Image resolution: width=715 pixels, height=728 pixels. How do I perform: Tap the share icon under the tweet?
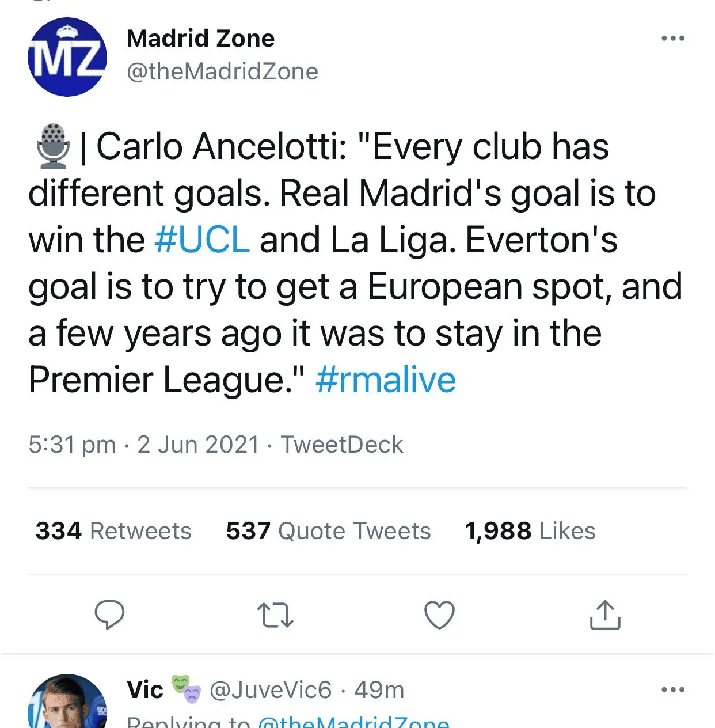(x=605, y=615)
